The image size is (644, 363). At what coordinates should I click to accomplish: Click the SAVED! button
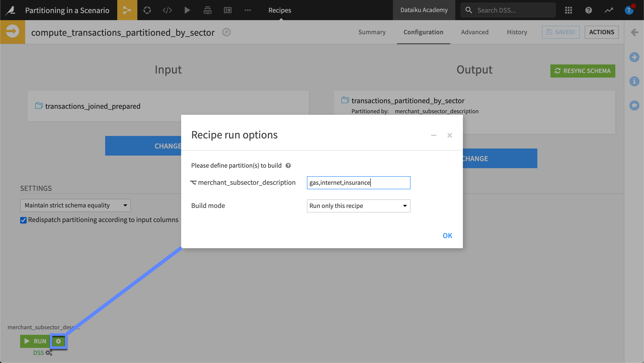tap(561, 32)
